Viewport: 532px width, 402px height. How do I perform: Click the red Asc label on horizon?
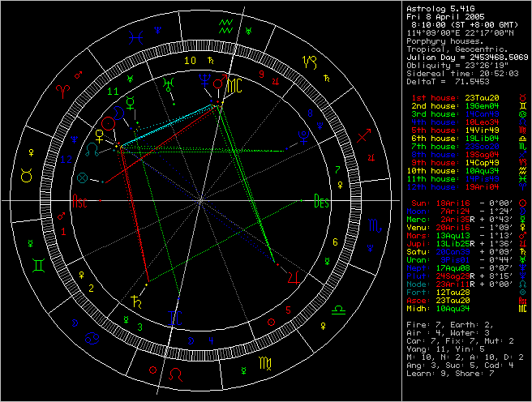(81, 203)
